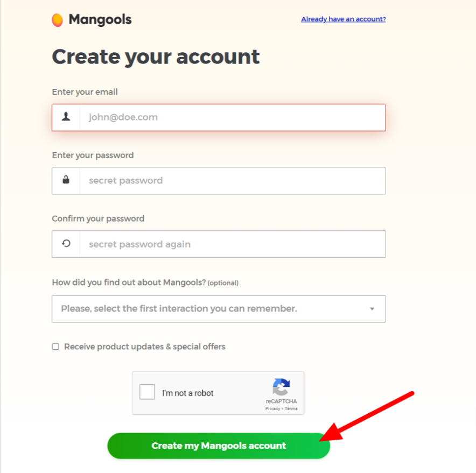Click the Mangools wordmark at top left
Screen dimensions: 476x473
coord(100,19)
